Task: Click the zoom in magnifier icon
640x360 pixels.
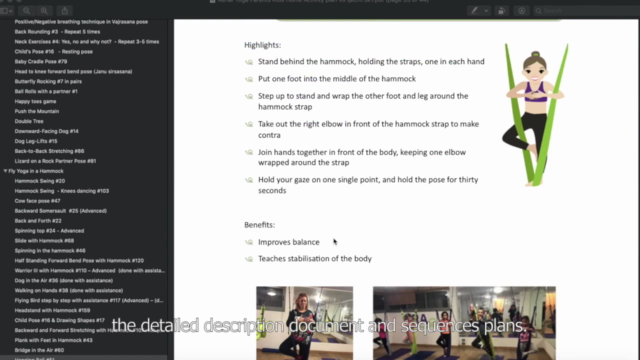Action: tap(44, 11)
